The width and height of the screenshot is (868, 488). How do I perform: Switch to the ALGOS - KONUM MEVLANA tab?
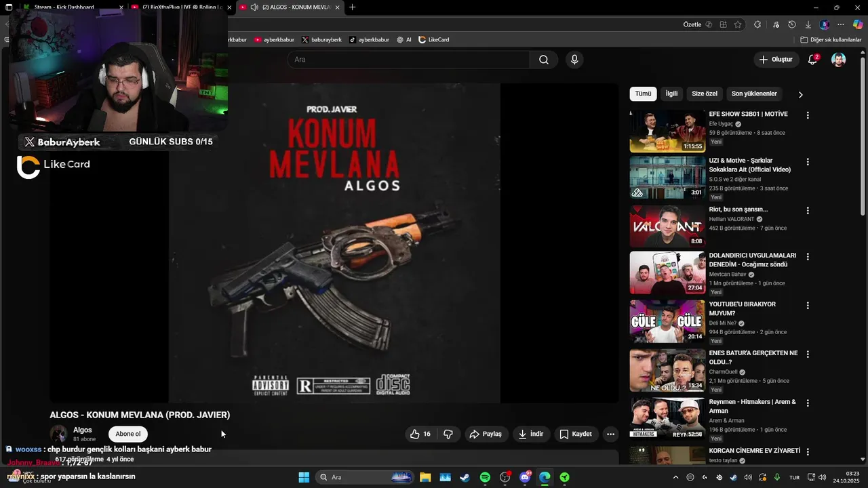click(x=290, y=7)
